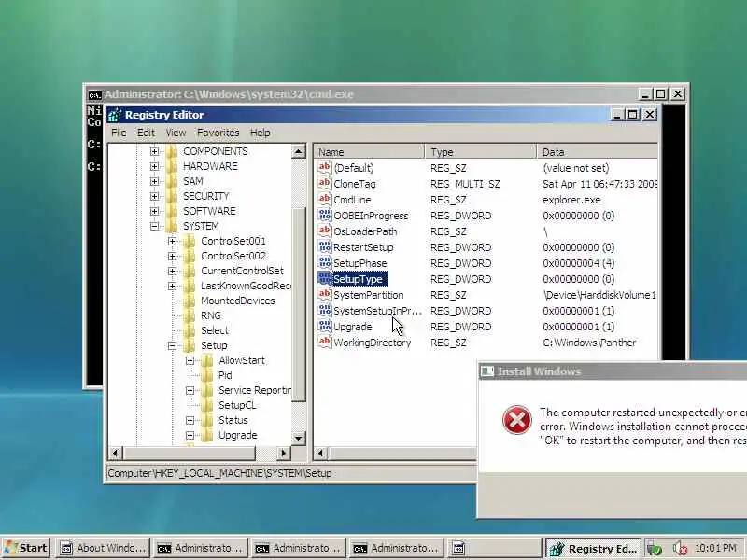This screenshot has width=747, height=560.
Task: Select the RNG key in tree
Action: pyautogui.click(x=211, y=315)
